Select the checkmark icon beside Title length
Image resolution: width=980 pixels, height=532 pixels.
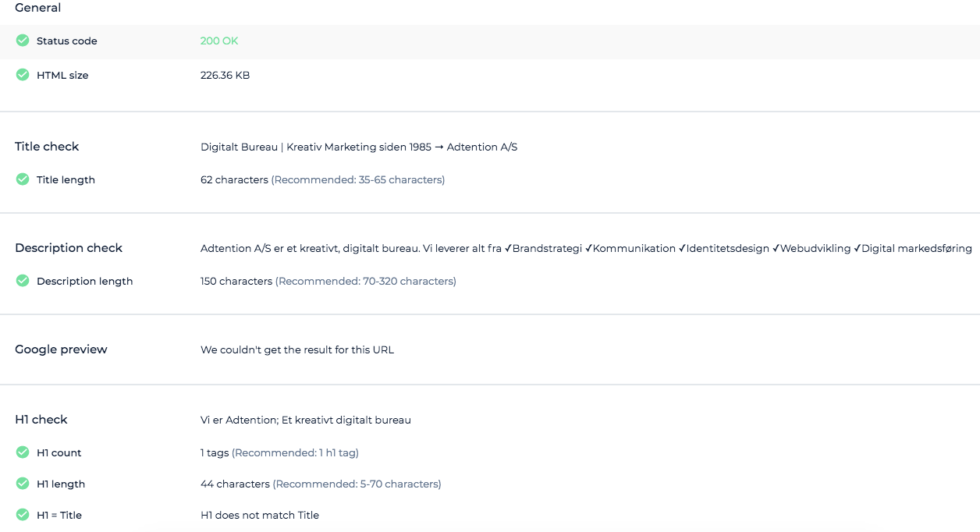(22, 179)
